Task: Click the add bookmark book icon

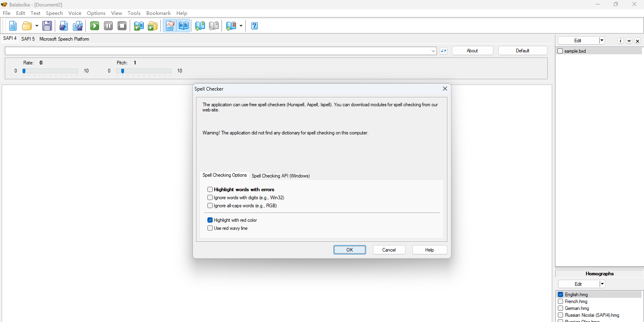Action: [200, 26]
